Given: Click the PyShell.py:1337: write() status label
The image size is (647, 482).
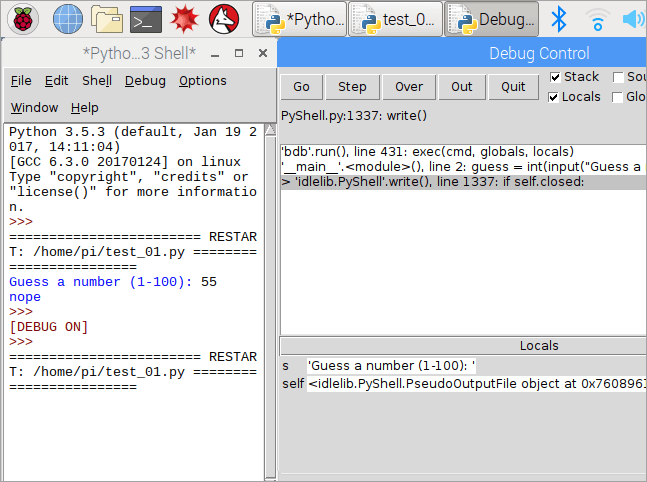Looking at the screenshot, I should (x=354, y=116).
